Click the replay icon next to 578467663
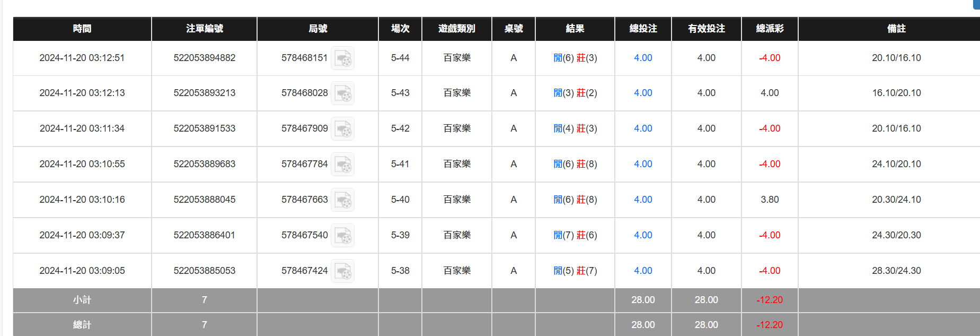This screenshot has height=336, width=980. [x=342, y=200]
